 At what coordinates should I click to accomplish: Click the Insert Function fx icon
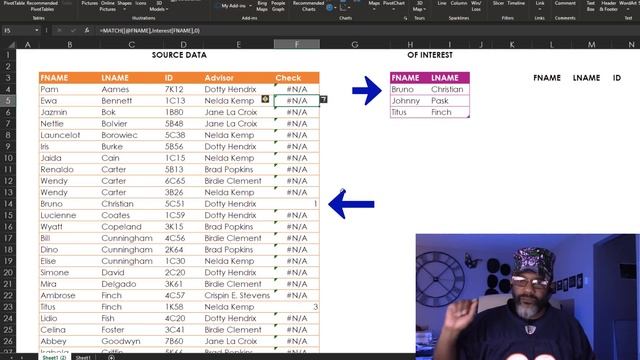87,30
